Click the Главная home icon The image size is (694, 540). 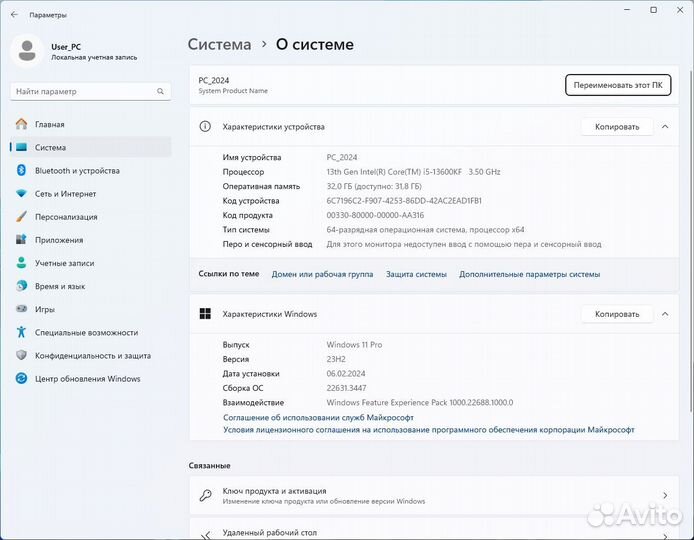tap(21, 124)
